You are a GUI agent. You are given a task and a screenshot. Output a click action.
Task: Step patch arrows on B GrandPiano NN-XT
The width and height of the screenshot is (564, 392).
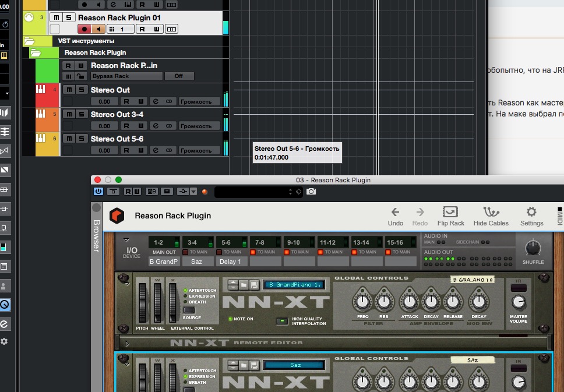[233, 285]
